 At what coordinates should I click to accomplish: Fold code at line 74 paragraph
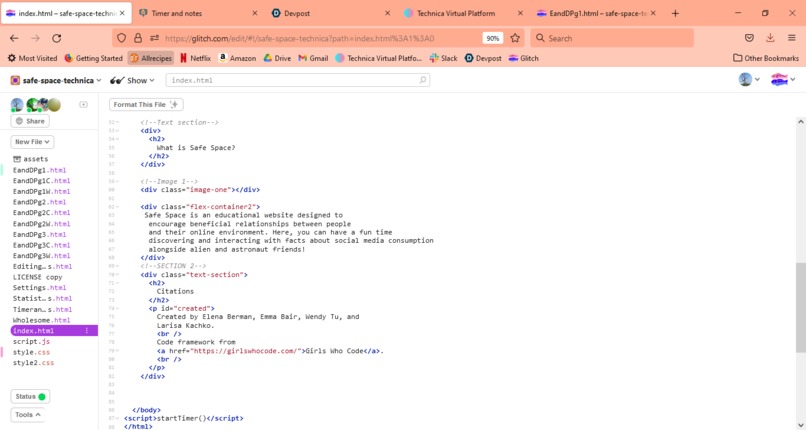(117, 308)
